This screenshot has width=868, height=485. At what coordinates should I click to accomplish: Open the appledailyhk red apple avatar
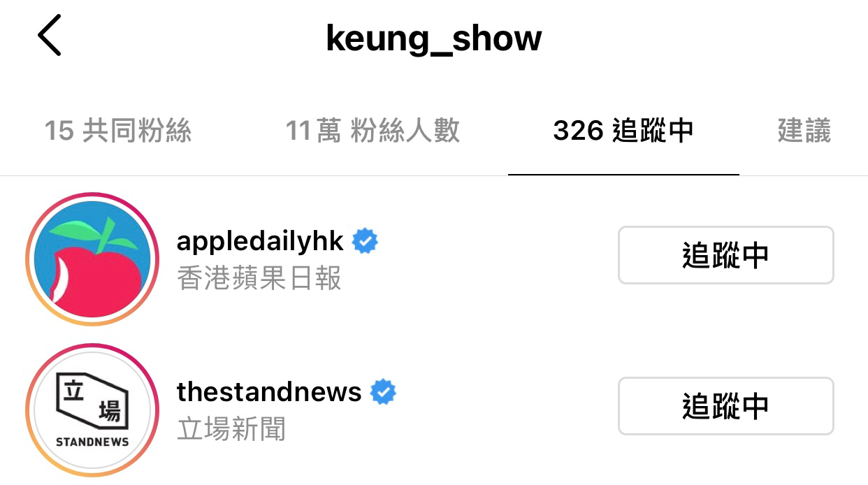click(x=92, y=259)
